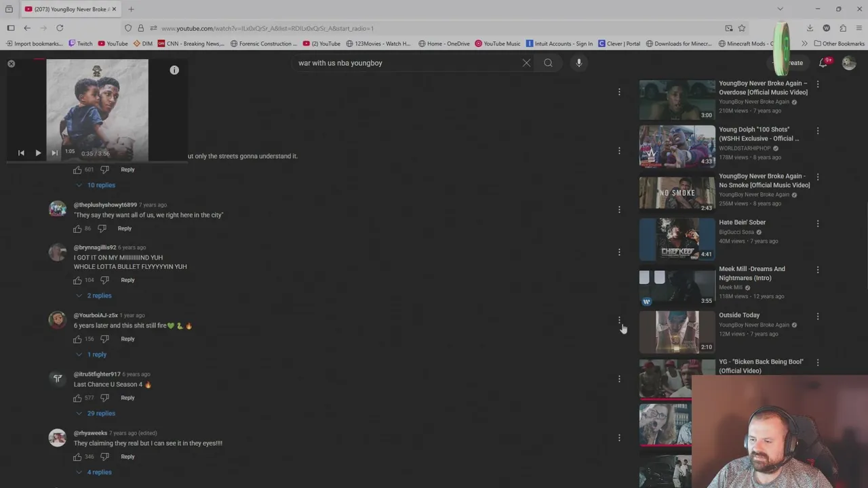Open more options for No Smoke video
The width and height of the screenshot is (868, 488).
point(818,177)
